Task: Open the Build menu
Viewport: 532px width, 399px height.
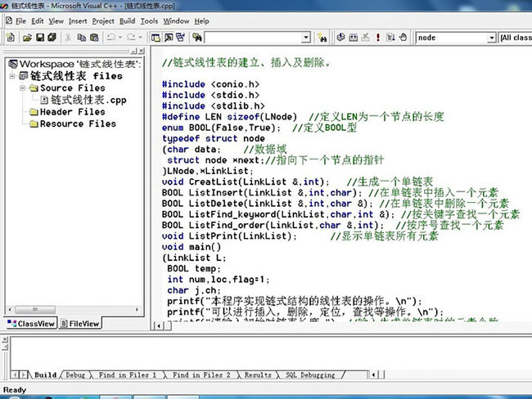Action: coord(127,20)
